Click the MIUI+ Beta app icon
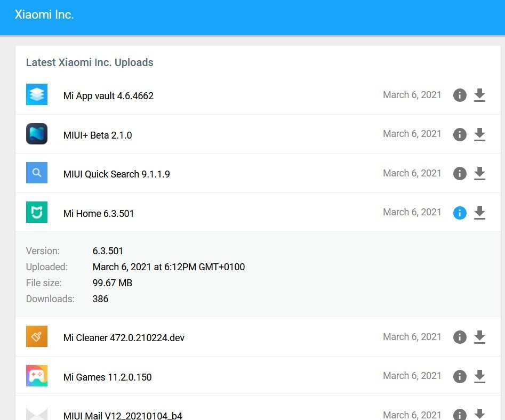The width and height of the screenshot is (505, 420). (x=37, y=134)
